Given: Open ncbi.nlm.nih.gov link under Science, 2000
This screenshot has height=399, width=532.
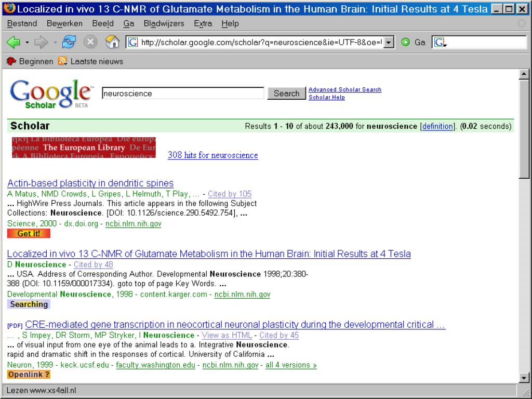Looking at the screenshot, I should point(134,223).
